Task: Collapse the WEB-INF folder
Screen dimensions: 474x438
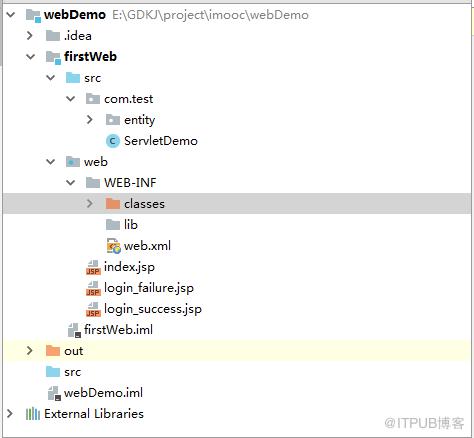Action: click(x=70, y=183)
